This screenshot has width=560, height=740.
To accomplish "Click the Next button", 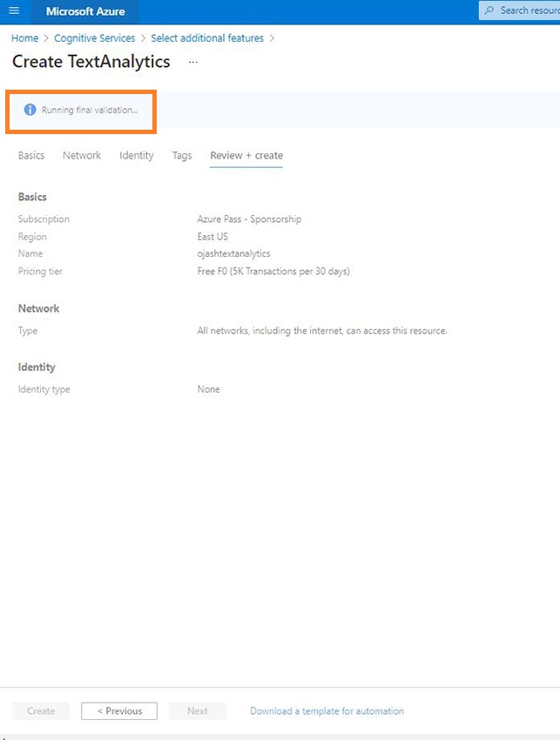I will (x=198, y=710).
